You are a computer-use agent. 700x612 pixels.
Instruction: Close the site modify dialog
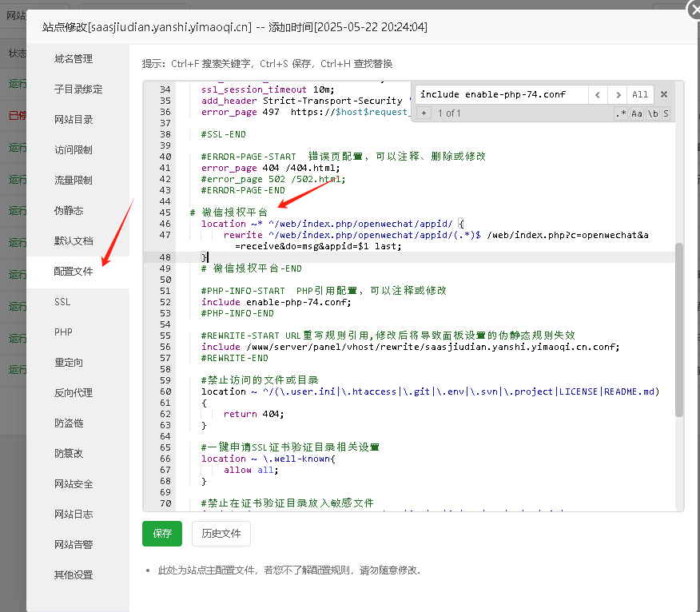click(x=694, y=9)
